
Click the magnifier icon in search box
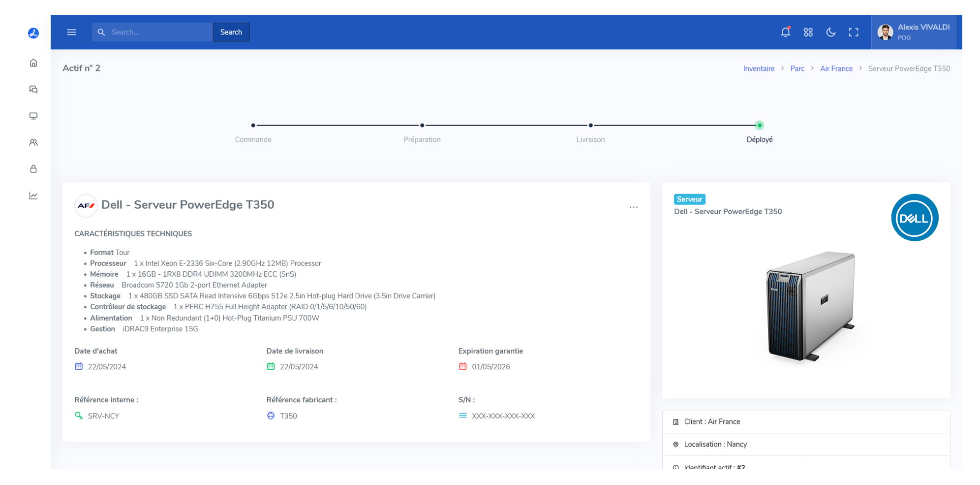101,32
